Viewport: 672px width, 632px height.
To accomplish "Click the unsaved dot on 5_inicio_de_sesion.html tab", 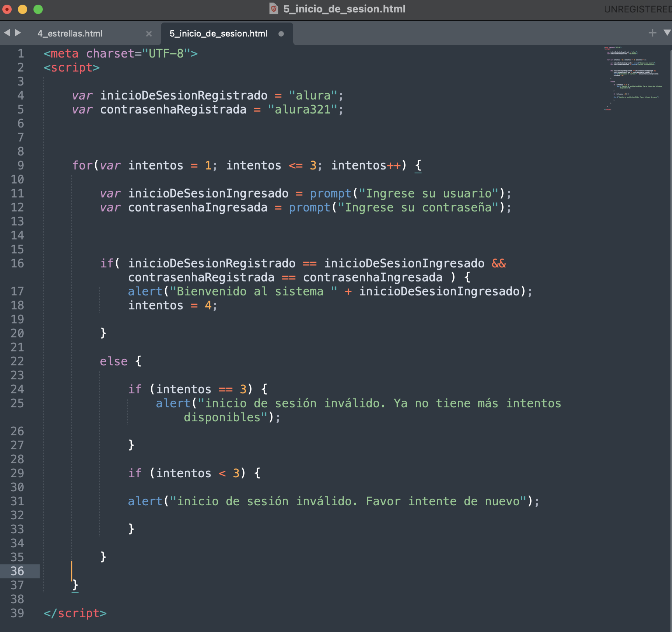I will point(281,34).
